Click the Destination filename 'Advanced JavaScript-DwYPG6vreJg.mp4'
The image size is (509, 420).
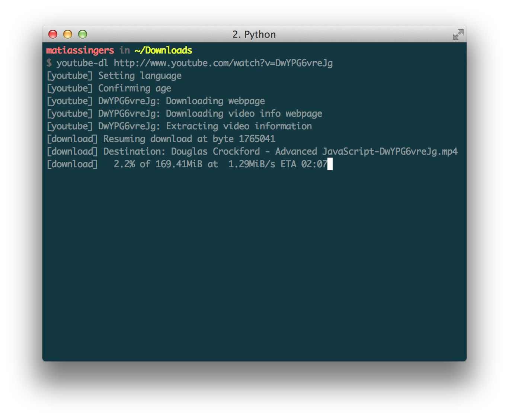(366, 152)
